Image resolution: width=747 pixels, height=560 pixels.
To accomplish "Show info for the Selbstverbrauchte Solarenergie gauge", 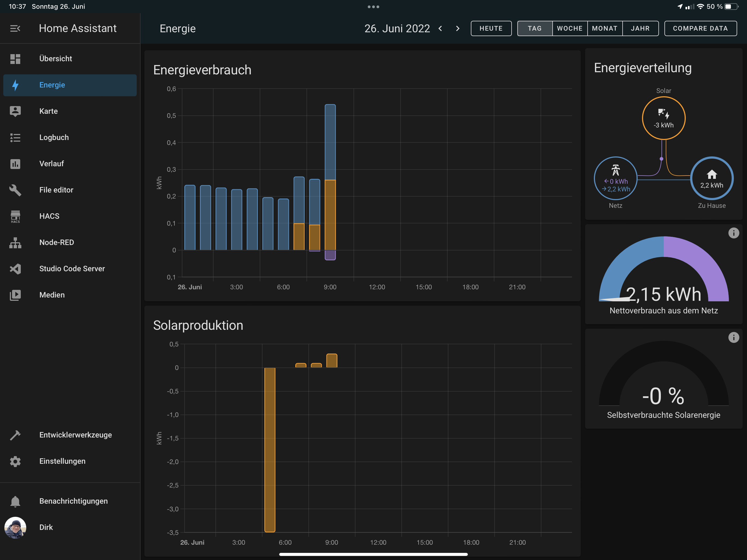I will (x=734, y=337).
